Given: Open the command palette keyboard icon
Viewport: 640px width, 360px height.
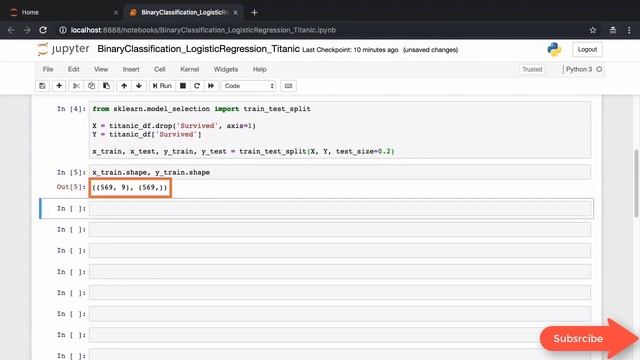Looking at the screenshot, I should [288, 86].
